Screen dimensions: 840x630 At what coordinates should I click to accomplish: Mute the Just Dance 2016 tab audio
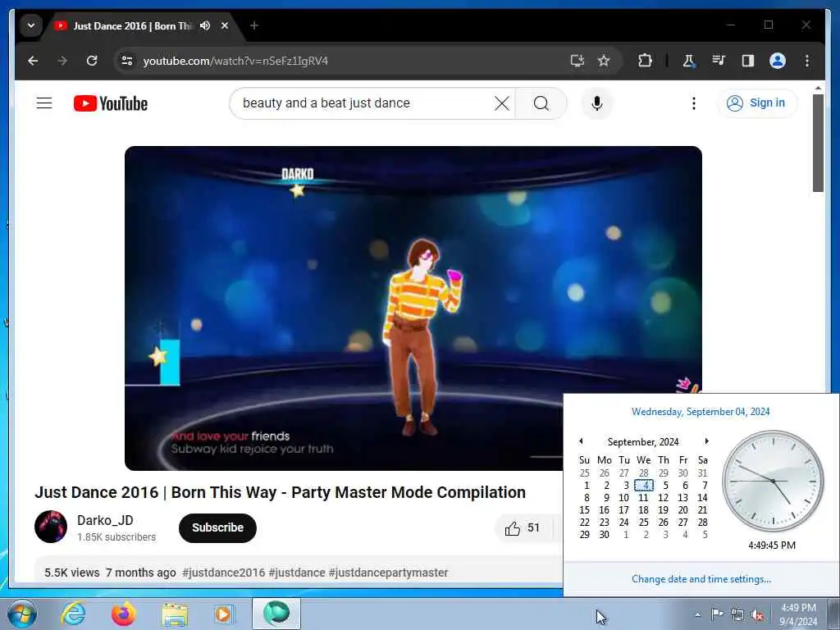point(204,25)
